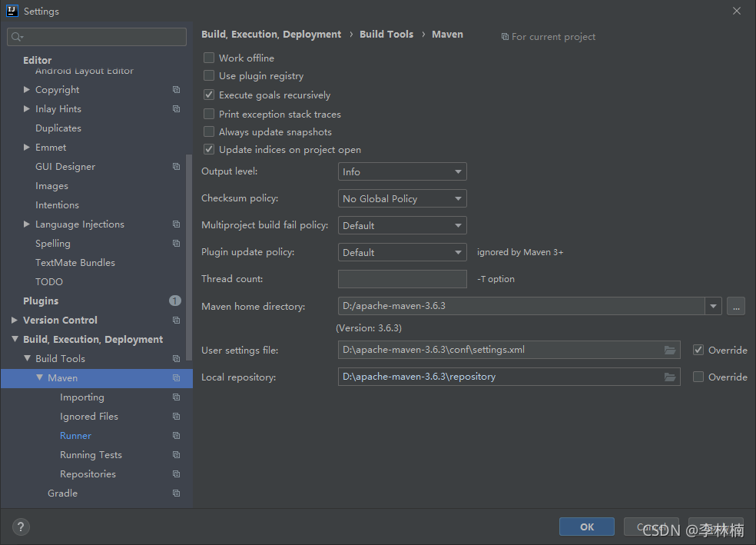The width and height of the screenshot is (756, 545).
Task: Expand the Copyright tree node
Action: click(27, 90)
